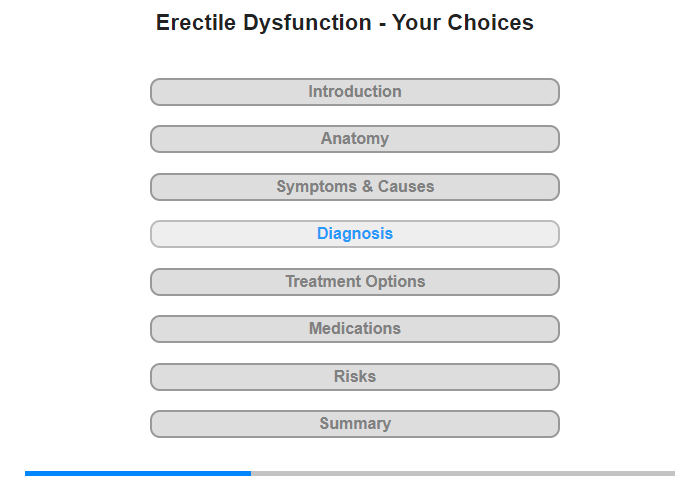700x480 pixels.
Task: Click the 'Risks' label text
Action: 355,376
